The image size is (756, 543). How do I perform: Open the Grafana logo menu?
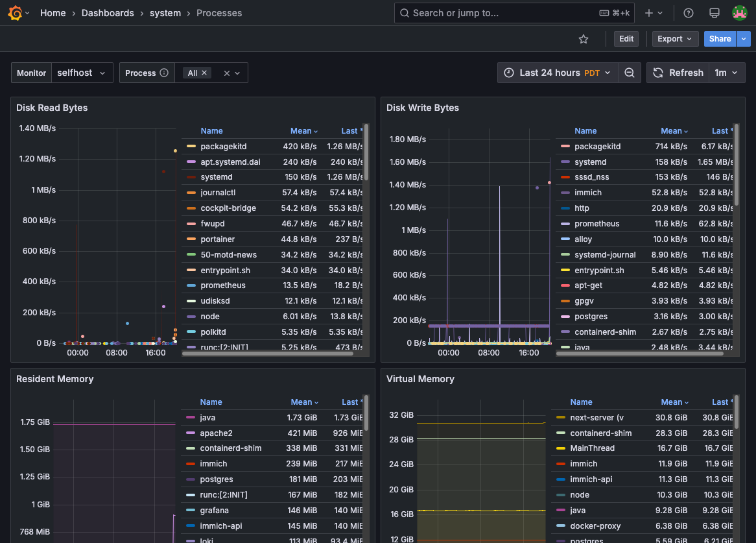16,13
